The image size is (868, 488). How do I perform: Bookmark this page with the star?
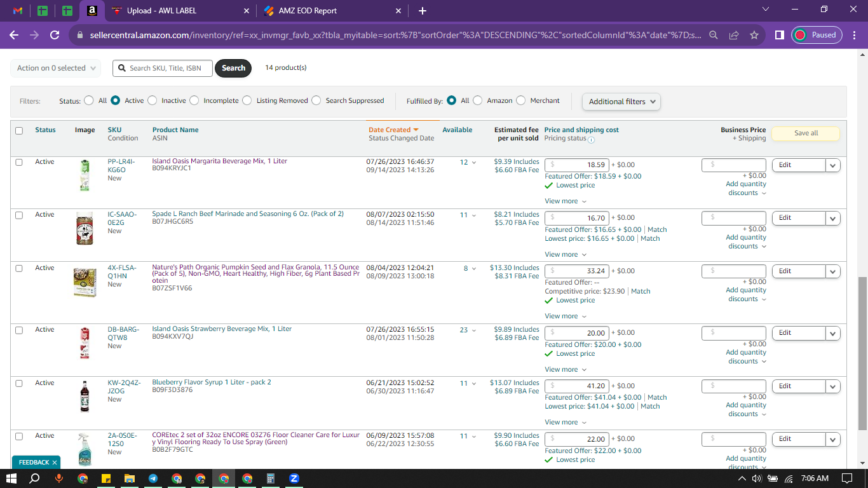coord(754,35)
